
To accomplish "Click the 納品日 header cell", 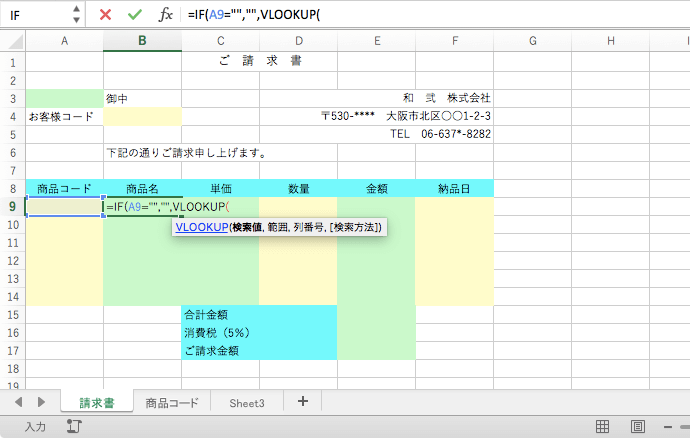I will (x=455, y=189).
